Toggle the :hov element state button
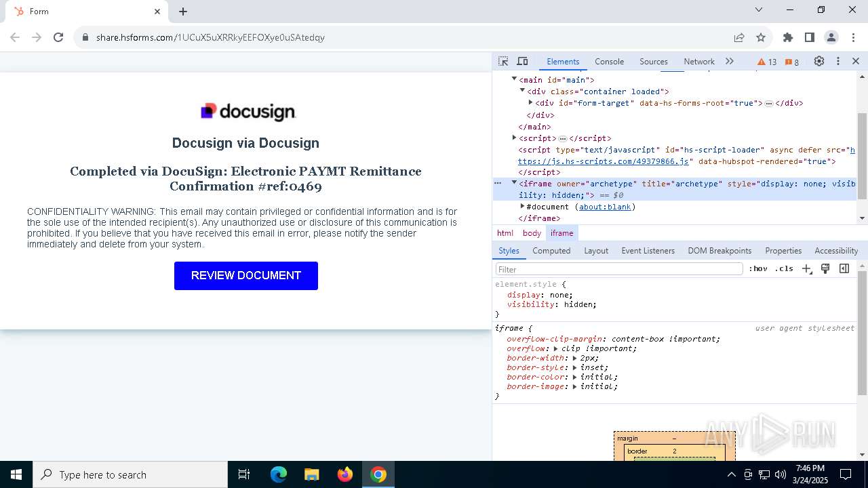The width and height of the screenshot is (868, 488). pos(758,268)
